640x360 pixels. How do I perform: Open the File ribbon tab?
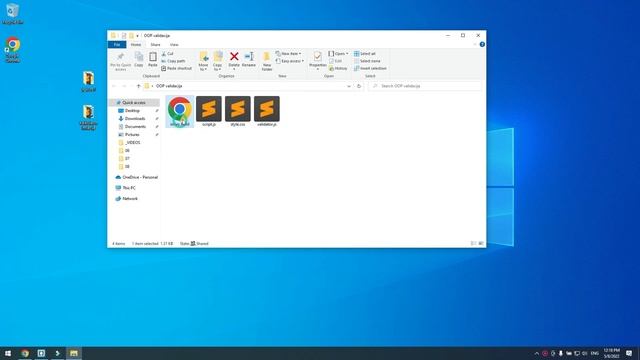(117, 44)
